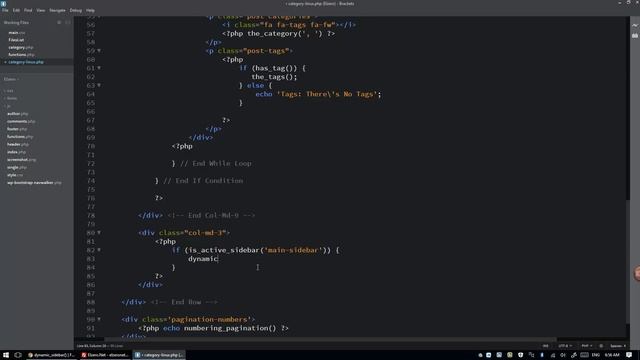This screenshot has height=360, width=640.
Task: Collapse code fold at line 90
Action: tap(99, 319)
